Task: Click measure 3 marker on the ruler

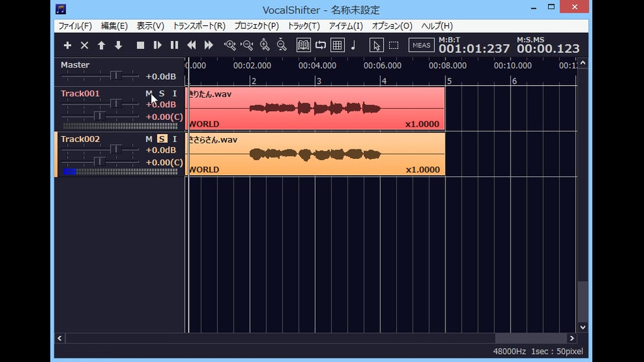Action: pyautogui.click(x=319, y=81)
